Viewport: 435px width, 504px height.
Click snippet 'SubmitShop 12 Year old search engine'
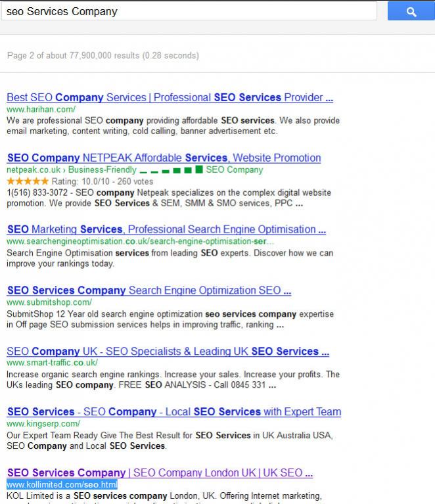(170, 319)
